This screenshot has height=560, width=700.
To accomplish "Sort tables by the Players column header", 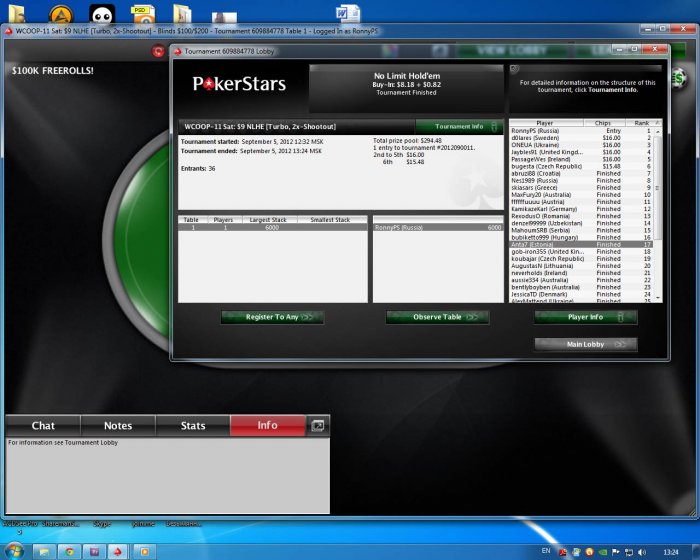I will click(x=223, y=220).
